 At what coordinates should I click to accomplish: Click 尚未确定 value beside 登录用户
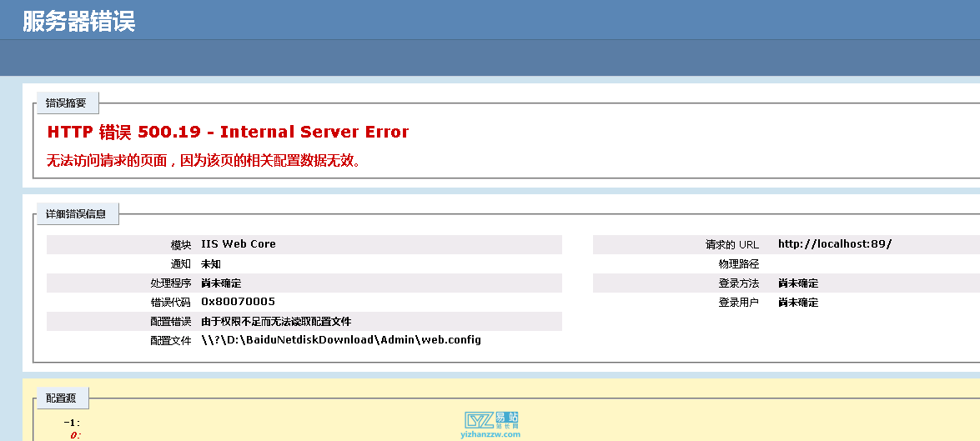(x=798, y=303)
